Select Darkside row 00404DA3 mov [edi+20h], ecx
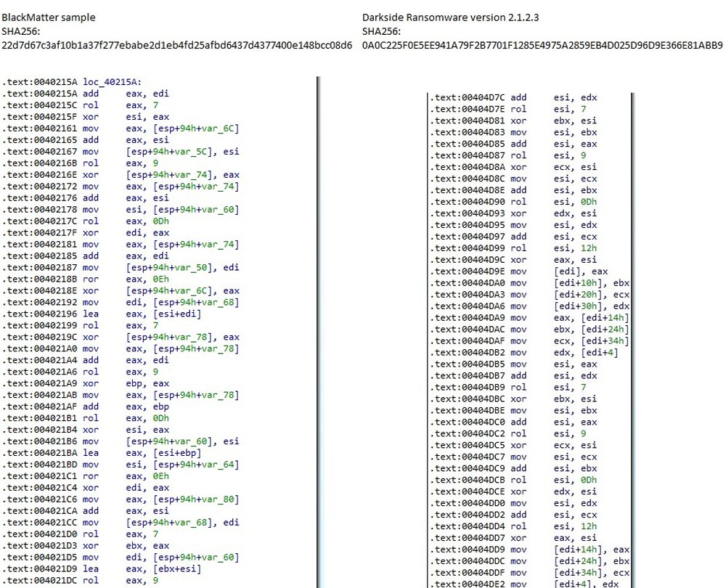Viewport: 726px width, 588px height. (530, 295)
